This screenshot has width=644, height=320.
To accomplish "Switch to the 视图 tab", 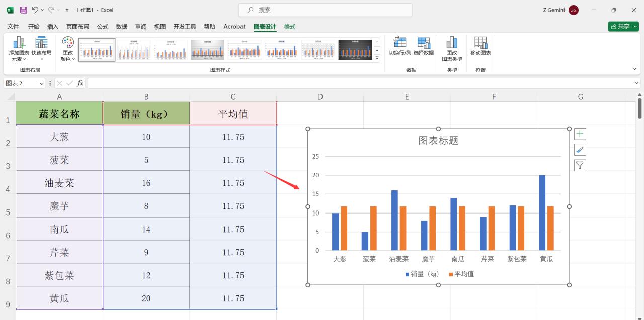I will point(160,27).
